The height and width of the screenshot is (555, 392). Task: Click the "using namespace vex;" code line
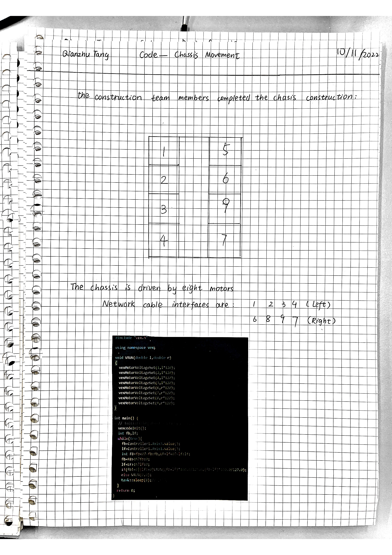click(x=135, y=348)
